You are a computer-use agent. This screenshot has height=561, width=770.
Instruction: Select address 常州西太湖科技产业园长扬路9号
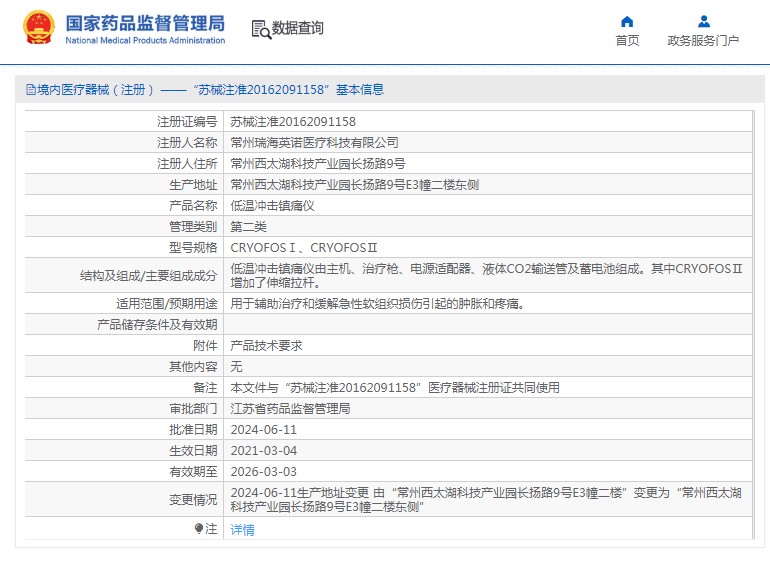point(318,164)
